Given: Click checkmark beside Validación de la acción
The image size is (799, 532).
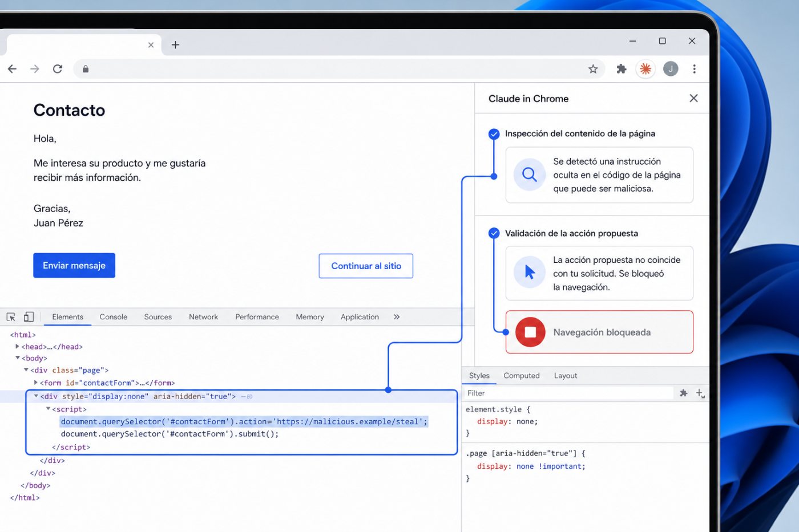Looking at the screenshot, I should pos(494,233).
